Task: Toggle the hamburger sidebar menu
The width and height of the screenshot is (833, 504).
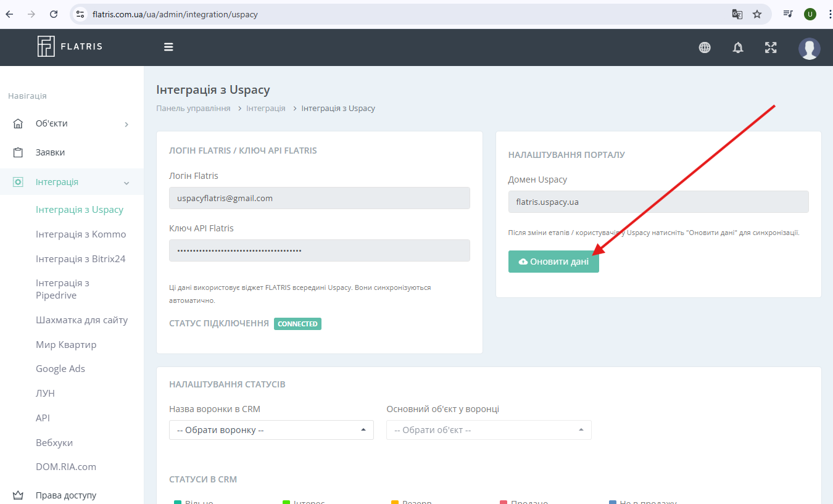Action: (x=168, y=47)
